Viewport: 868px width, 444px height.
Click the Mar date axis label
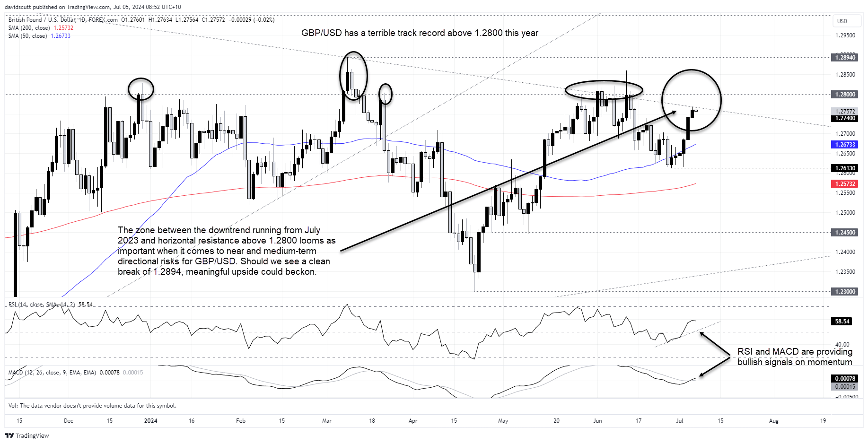pyautogui.click(x=327, y=421)
